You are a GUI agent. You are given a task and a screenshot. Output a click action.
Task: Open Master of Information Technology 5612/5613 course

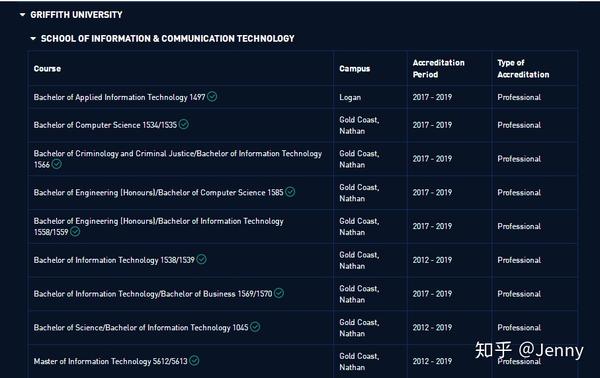click(x=111, y=361)
